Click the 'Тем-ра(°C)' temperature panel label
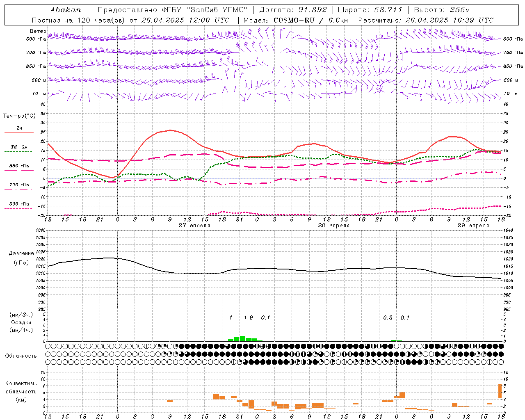525x420 pixels. [20, 116]
